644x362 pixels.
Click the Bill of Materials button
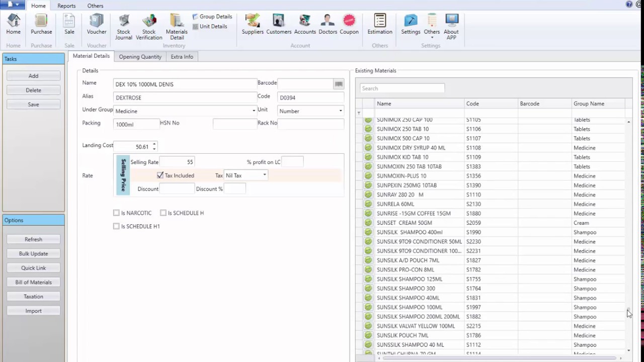pyautogui.click(x=33, y=282)
